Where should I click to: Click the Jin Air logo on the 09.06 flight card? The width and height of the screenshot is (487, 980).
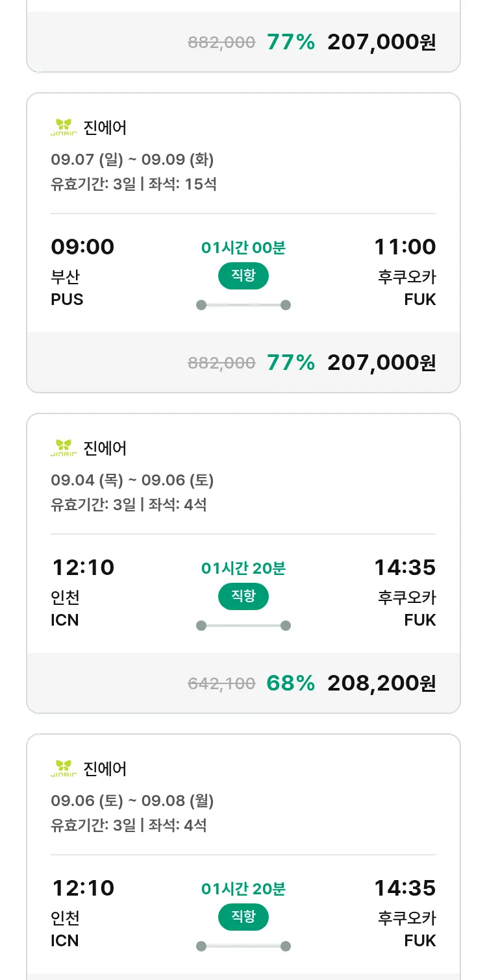tap(64, 768)
